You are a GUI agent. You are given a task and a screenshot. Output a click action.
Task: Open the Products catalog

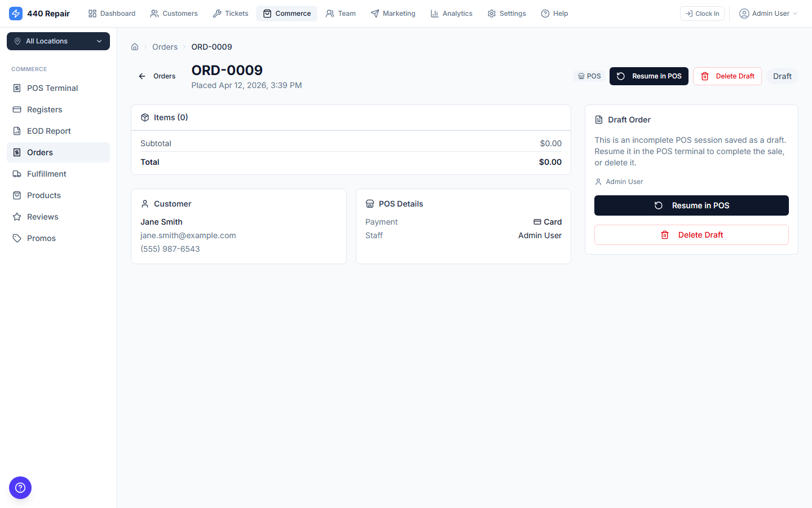(x=44, y=195)
